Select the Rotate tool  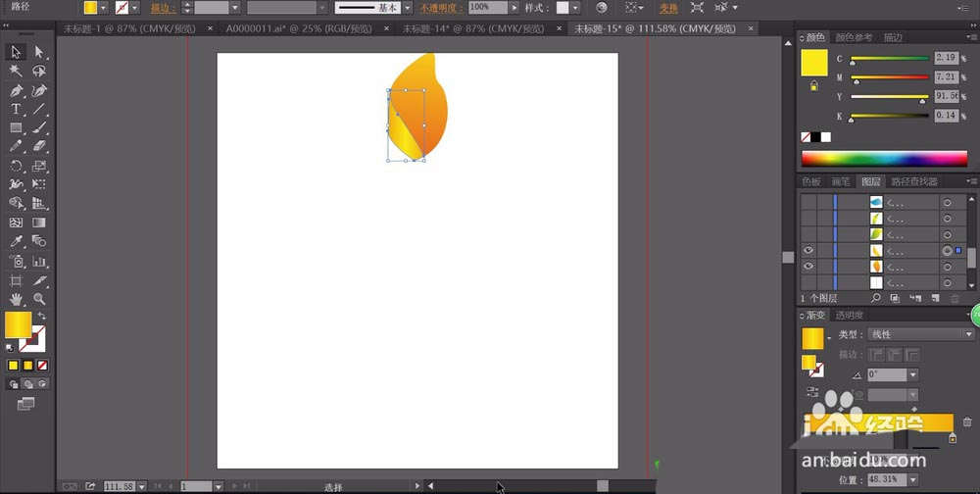pyautogui.click(x=16, y=166)
